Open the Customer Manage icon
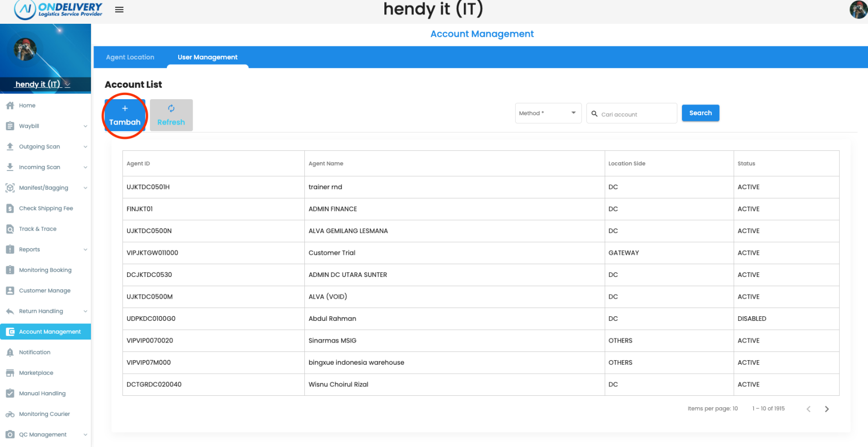The width and height of the screenshot is (868, 447). click(x=10, y=290)
